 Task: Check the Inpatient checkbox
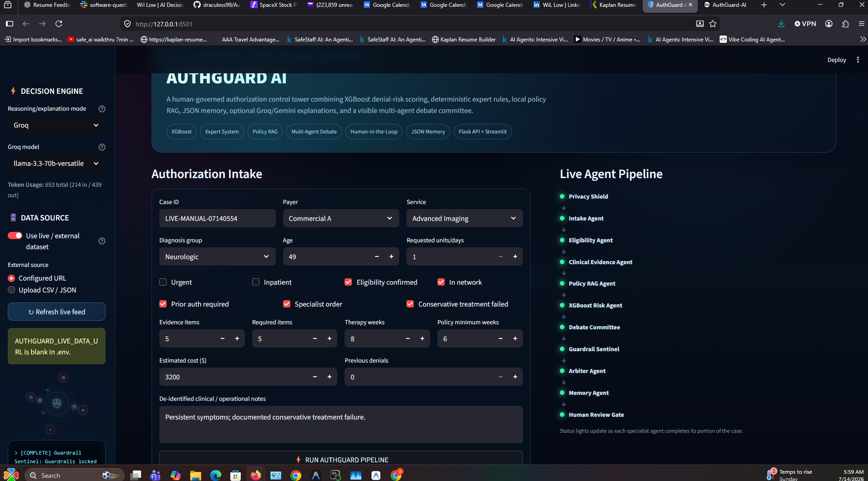coord(256,282)
